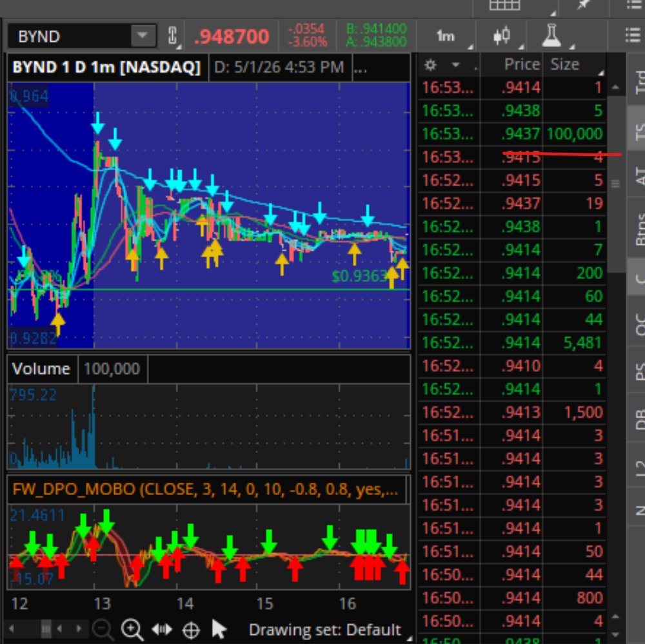Click the zoom in magnifier icon

click(x=132, y=630)
